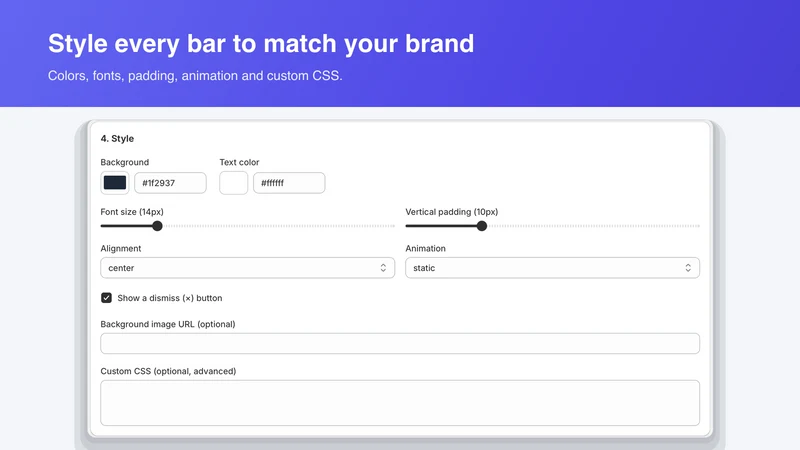Edit the Background hex field #1f2937
Screen dimensions: 800x450
(170, 183)
